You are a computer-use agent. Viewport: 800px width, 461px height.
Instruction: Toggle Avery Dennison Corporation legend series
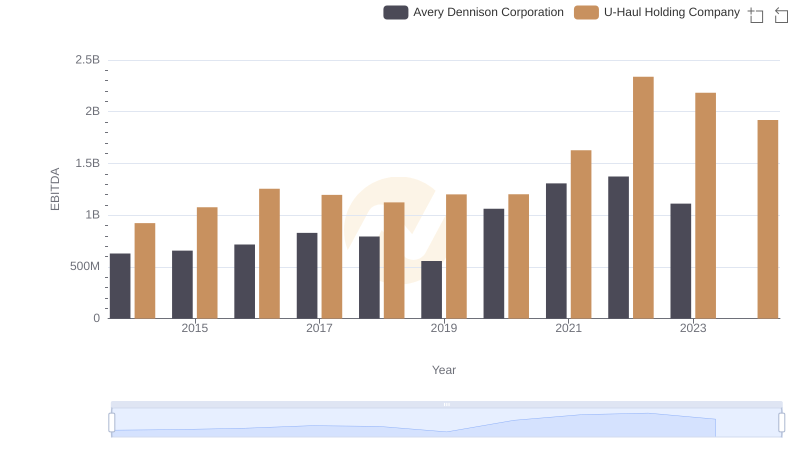tap(473, 12)
